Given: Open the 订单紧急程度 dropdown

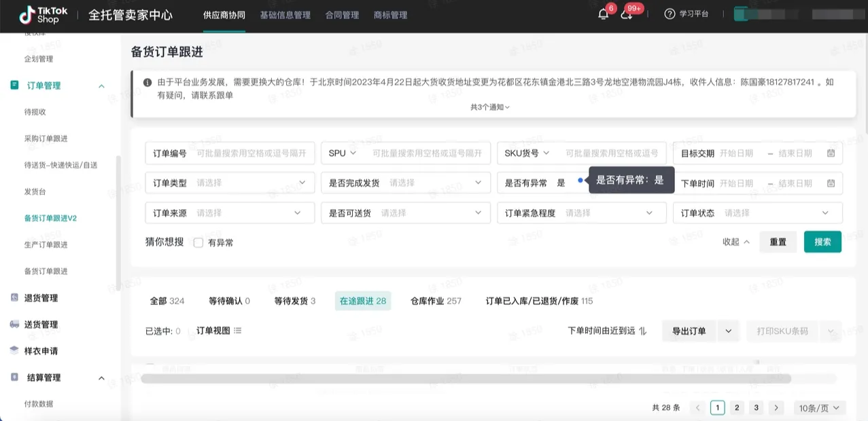Looking at the screenshot, I should tap(582, 213).
